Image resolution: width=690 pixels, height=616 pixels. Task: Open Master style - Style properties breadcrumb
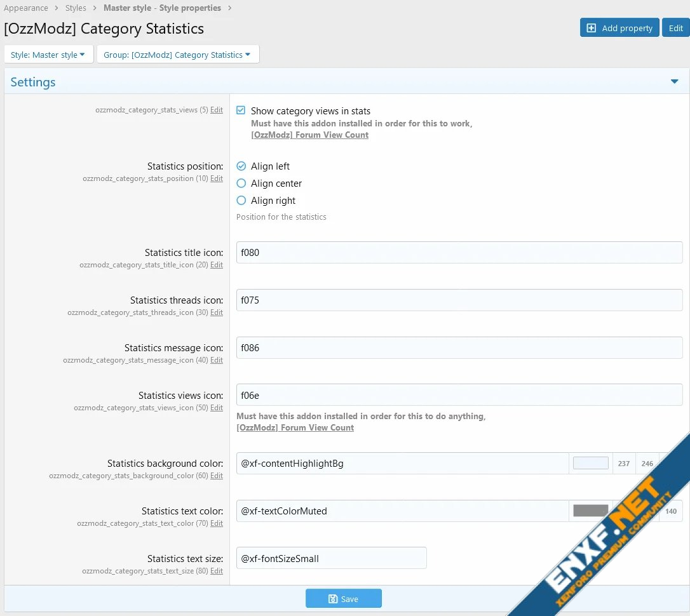pos(162,8)
